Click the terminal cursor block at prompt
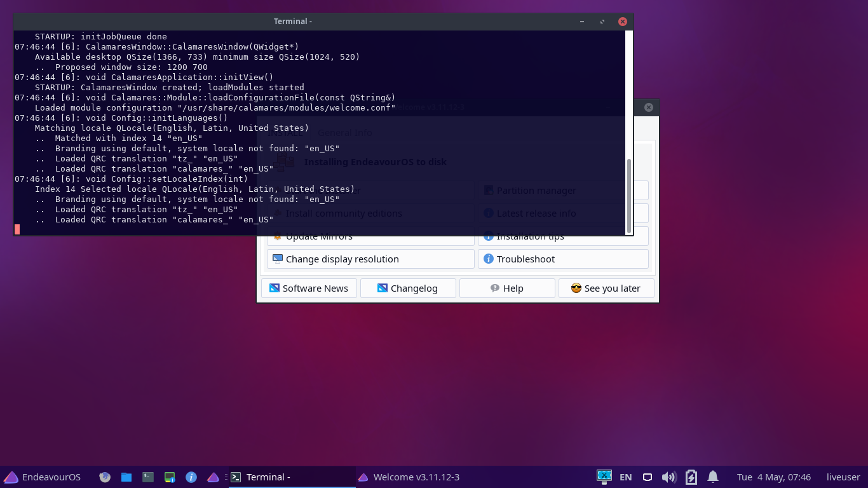Image resolution: width=868 pixels, height=488 pixels. pyautogui.click(x=17, y=229)
